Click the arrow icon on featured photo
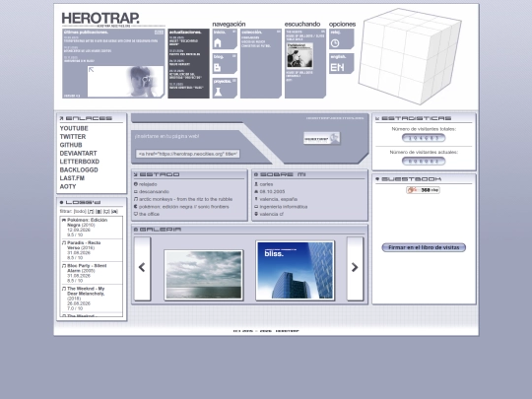This screenshot has width=532, height=399. (x=91, y=70)
